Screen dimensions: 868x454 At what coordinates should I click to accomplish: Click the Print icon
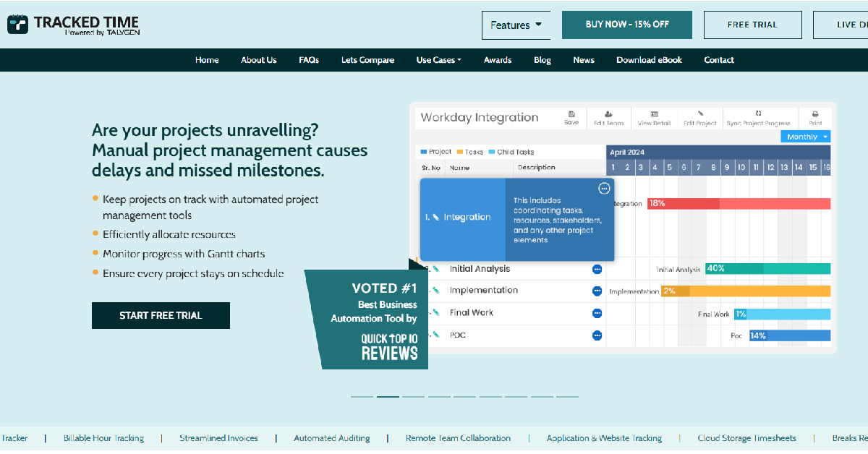pos(815,114)
